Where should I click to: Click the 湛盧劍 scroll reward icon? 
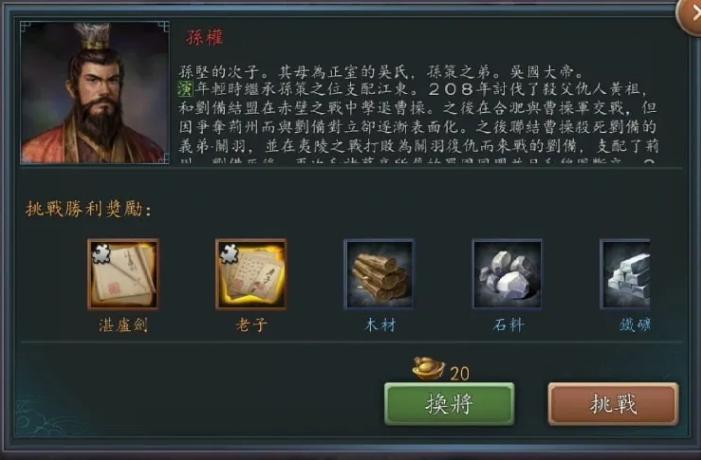tap(123, 274)
